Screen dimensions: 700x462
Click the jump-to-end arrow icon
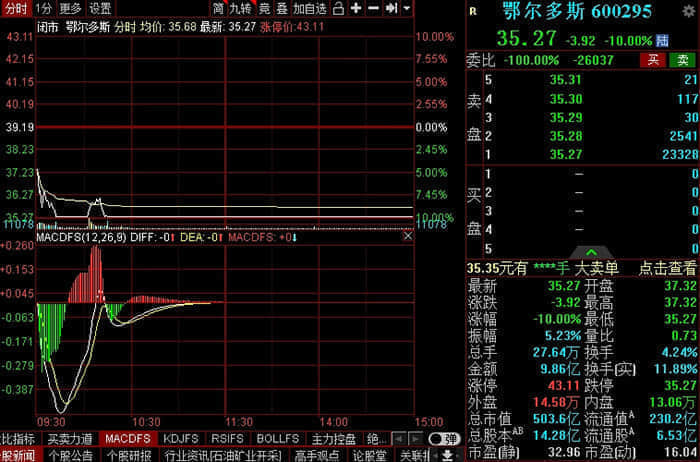coord(392,8)
